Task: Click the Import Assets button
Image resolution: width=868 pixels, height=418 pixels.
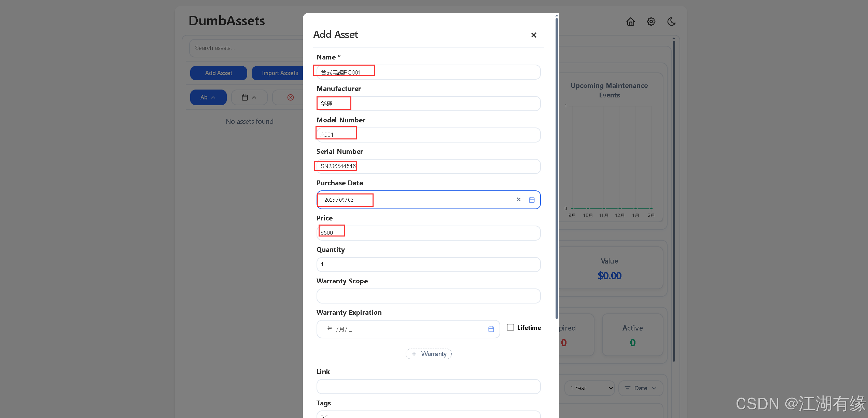Action: pyautogui.click(x=280, y=73)
